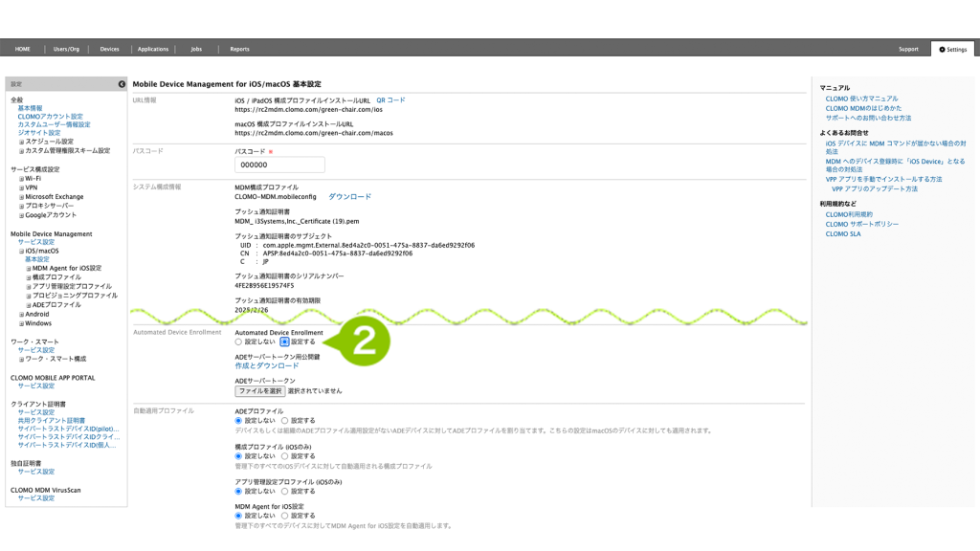Screen dimensions: 980x551
Task: Open the CLOMO利用規約 link
Action: pyautogui.click(x=849, y=215)
